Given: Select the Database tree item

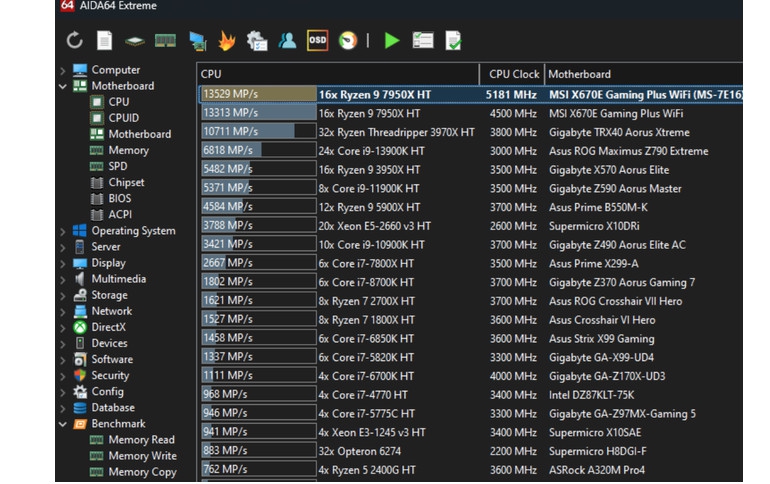Looking at the screenshot, I should coord(113,407).
